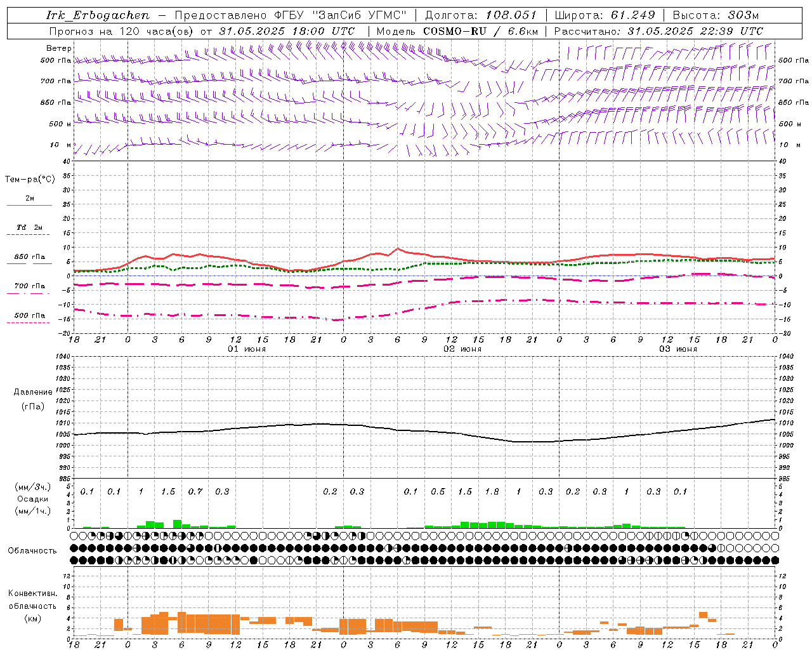
Task: Click the '10 м' wind level label on the left
Action: click(x=61, y=145)
